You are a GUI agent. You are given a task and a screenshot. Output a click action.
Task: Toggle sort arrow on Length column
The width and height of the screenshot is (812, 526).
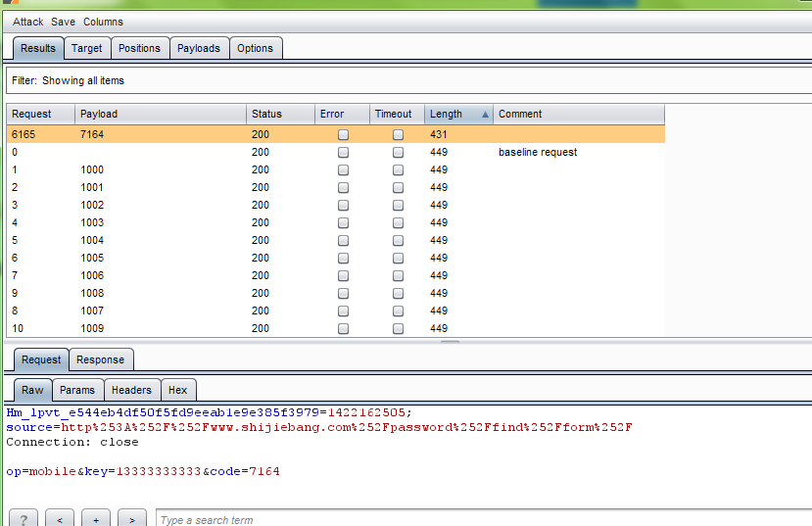tap(485, 115)
